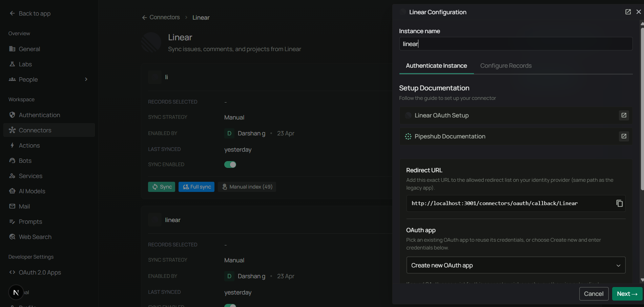Viewport: 644px width, 307px height.
Task: Click Darshan g avatar in 'li' card
Action: pyautogui.click(x=229, y=133)
